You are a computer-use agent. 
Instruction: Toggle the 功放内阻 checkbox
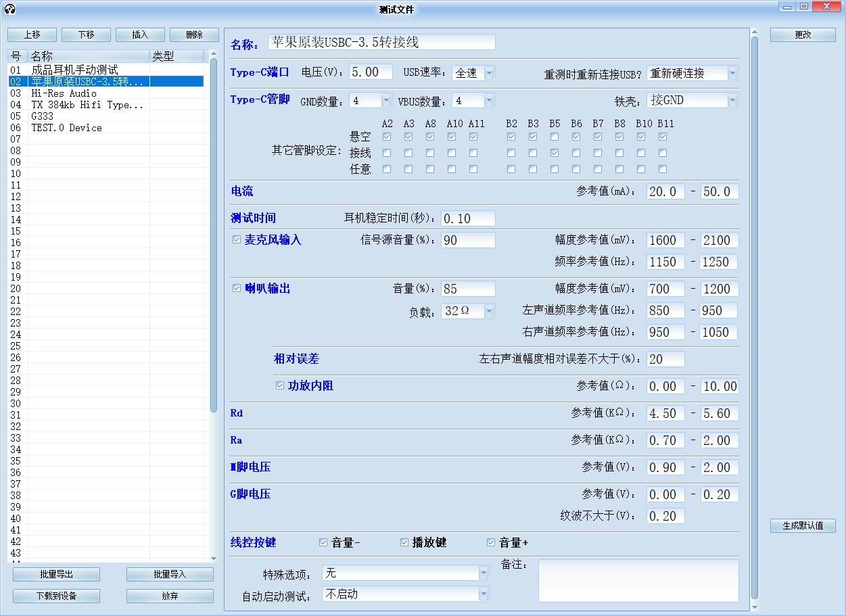pyautogui.click(x=280, y=386)
